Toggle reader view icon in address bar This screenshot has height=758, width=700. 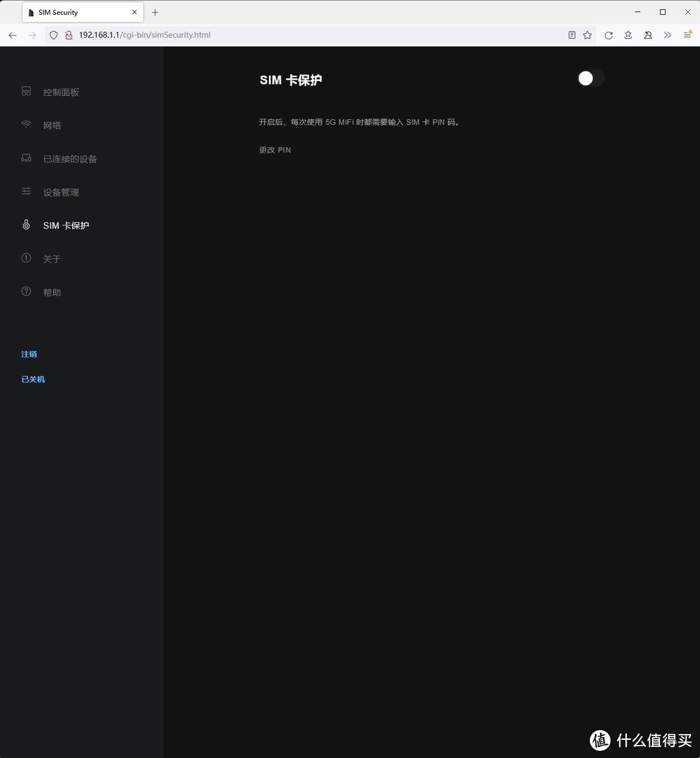coord(572,35)
